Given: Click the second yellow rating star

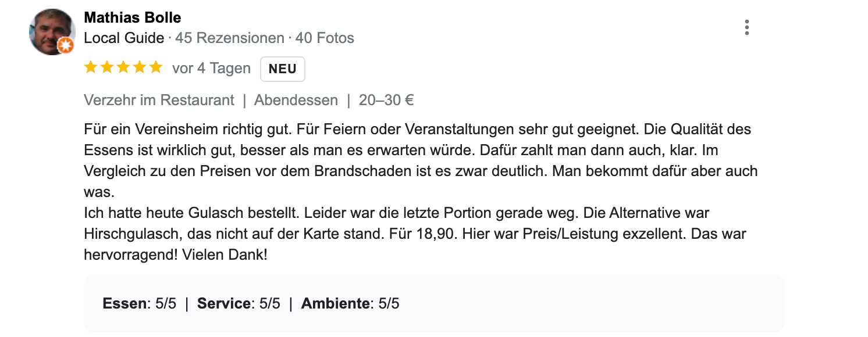Looking at the screenshot, I should [x=107, y=68].
